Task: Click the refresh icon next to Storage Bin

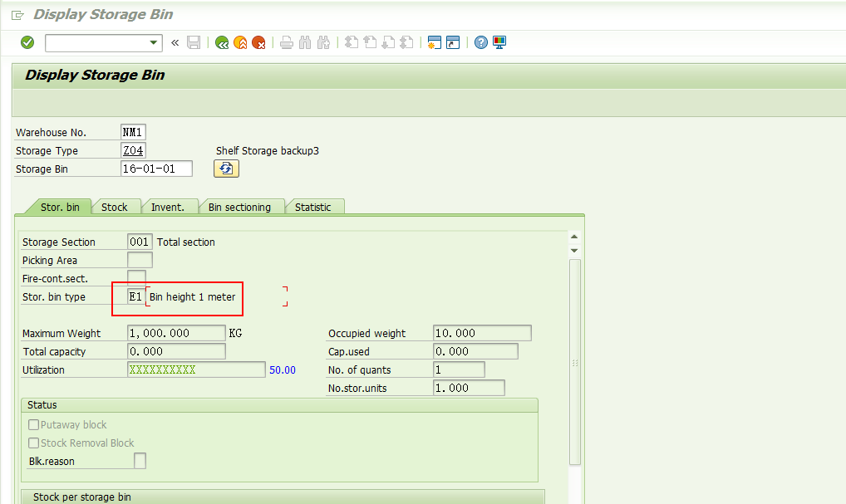Action: pyautogui.click(x=226, y=169)
